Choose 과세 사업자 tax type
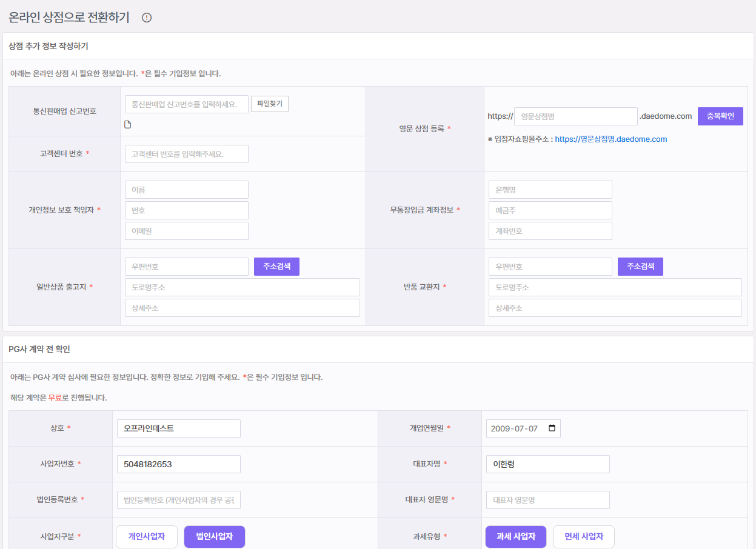 pyautogui.click(x=516, y=536)
